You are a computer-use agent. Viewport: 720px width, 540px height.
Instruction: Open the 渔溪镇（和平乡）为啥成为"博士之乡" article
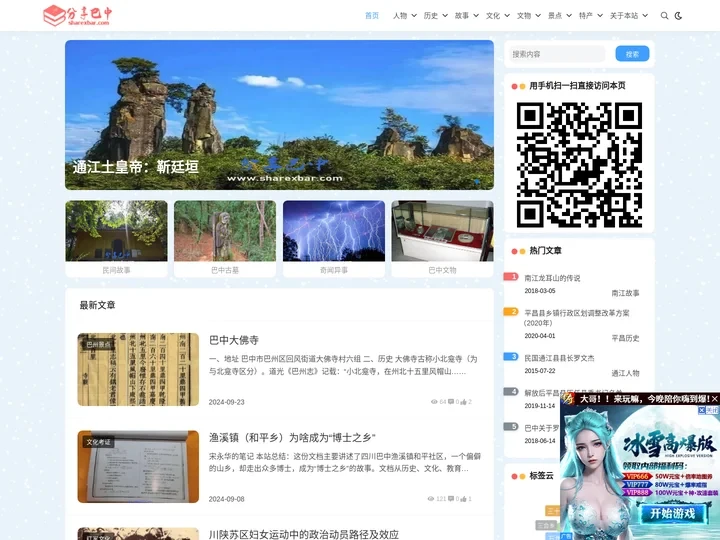click(x=292, y=438)
